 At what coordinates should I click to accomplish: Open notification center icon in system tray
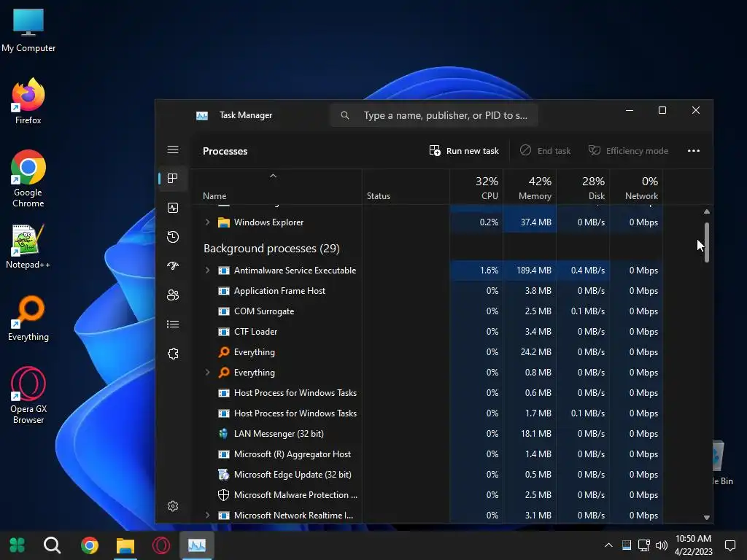pos(729,545)
